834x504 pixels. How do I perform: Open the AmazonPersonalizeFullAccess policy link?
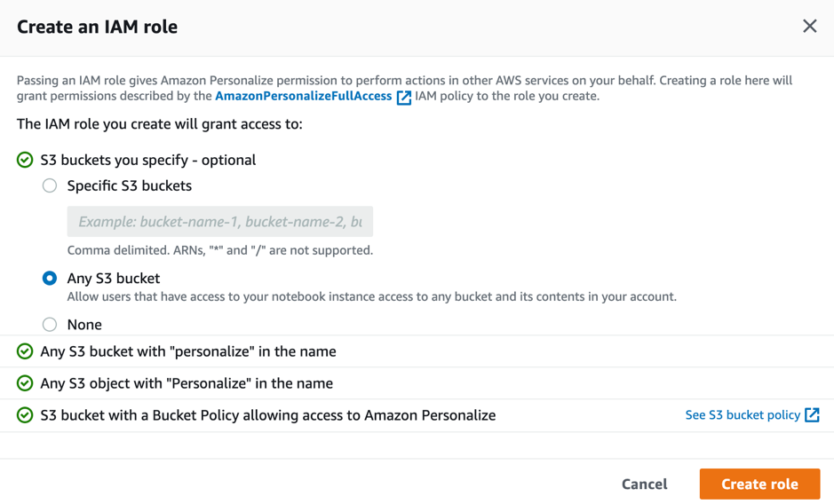[x=303, y=96]
